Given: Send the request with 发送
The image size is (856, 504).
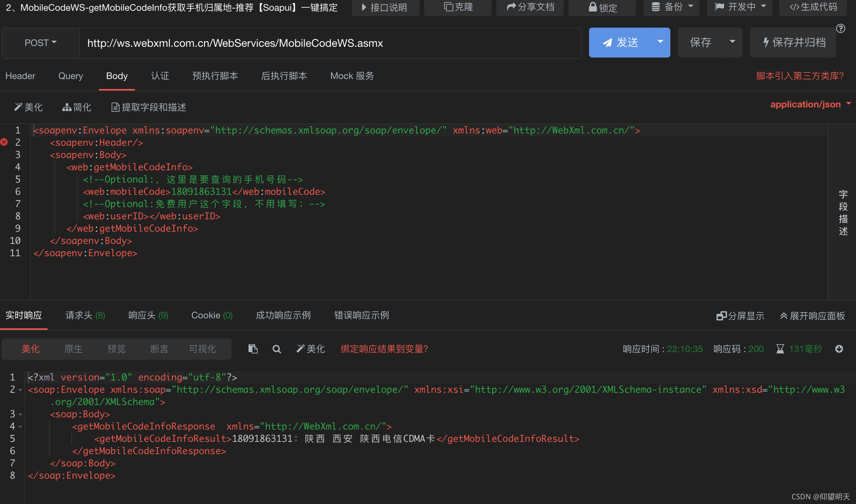Looking at the screenshot, I should (620, 43).
